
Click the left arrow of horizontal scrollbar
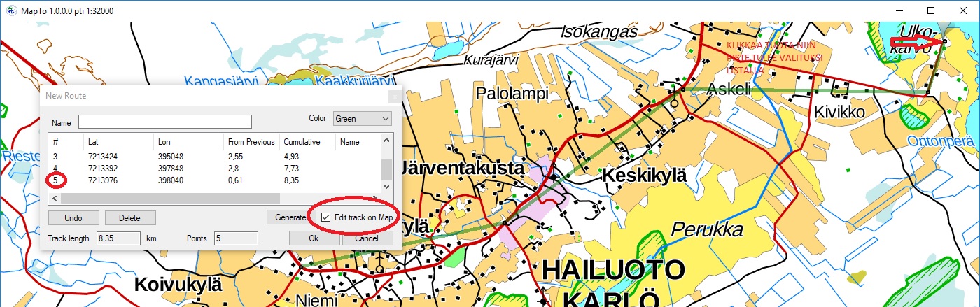pyautogui.click(x=55, y=199)
